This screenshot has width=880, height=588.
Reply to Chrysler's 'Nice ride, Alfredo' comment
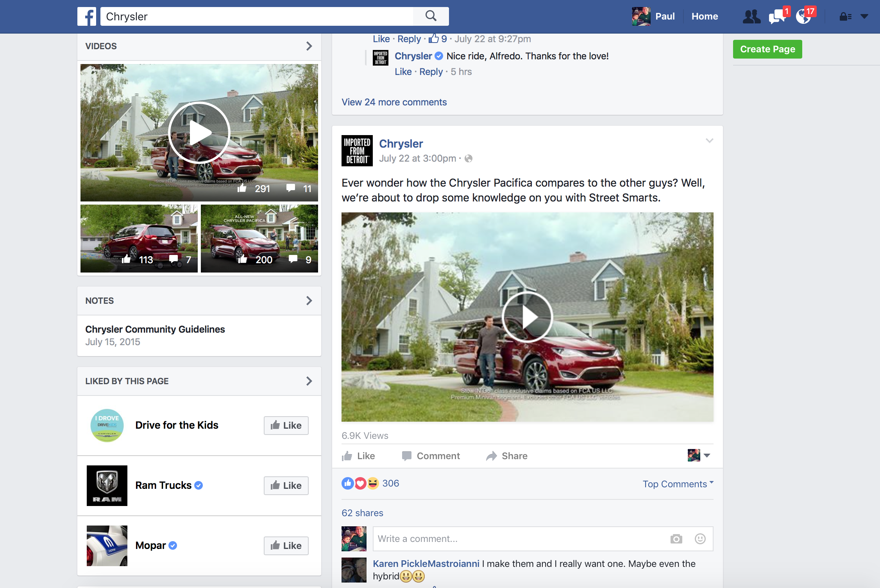[x=431, y=72]
